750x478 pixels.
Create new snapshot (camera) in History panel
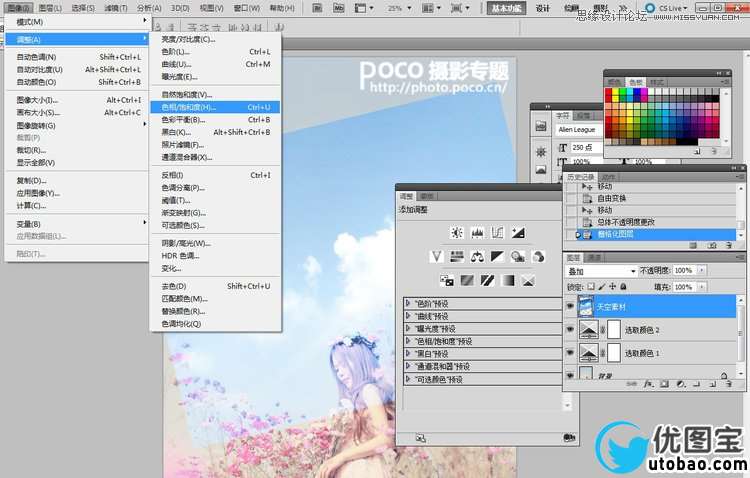712,245
